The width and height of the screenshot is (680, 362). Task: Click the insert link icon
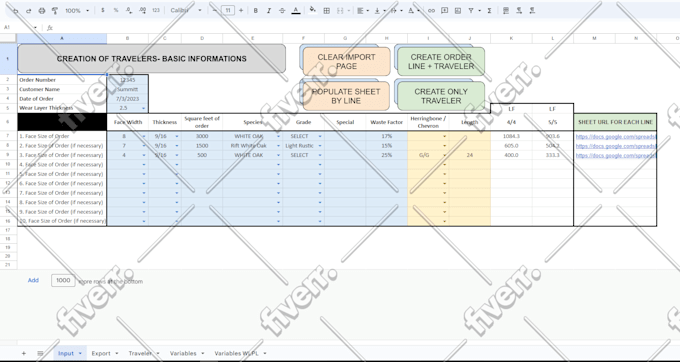click(x=431, y=10)
